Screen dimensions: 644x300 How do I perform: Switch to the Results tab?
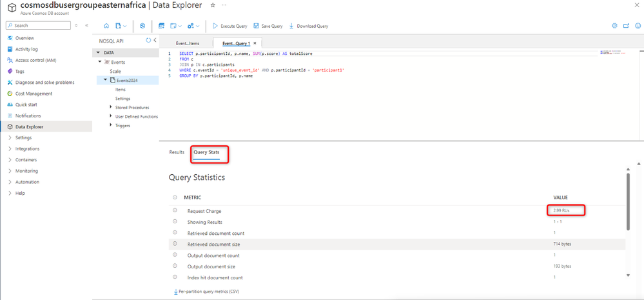pos(177,152)
